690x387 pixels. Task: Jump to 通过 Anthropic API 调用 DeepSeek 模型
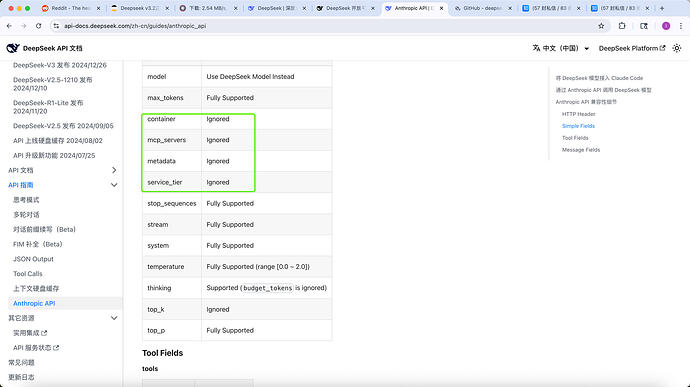(x=603, y=90)
